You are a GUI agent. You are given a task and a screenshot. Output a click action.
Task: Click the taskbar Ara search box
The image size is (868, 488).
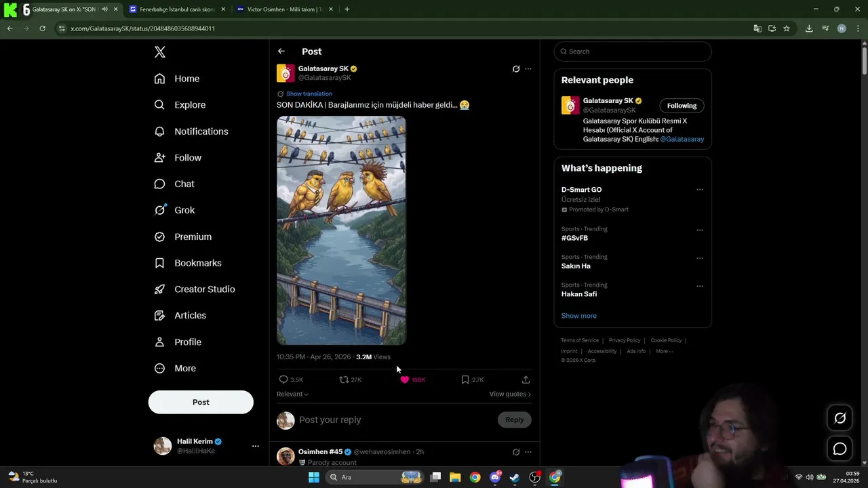tap(374, 477)
